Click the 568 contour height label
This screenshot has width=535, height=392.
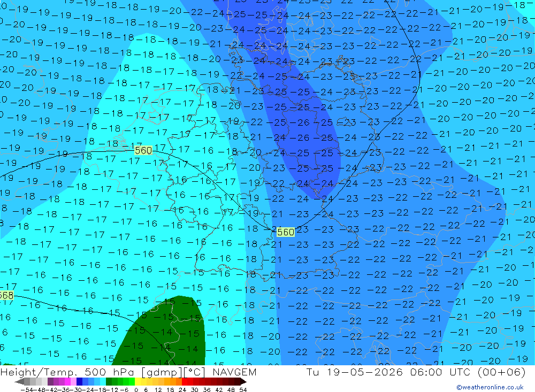[x=6, y=295]
